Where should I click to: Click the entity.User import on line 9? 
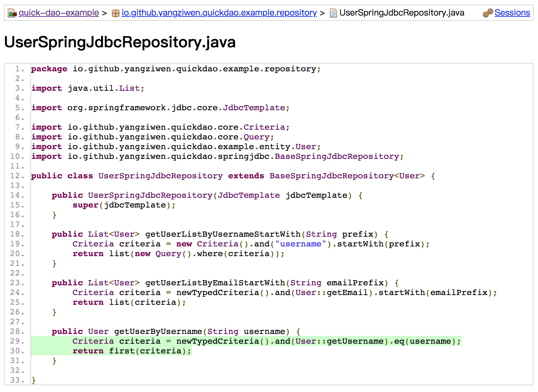[176, 147]
